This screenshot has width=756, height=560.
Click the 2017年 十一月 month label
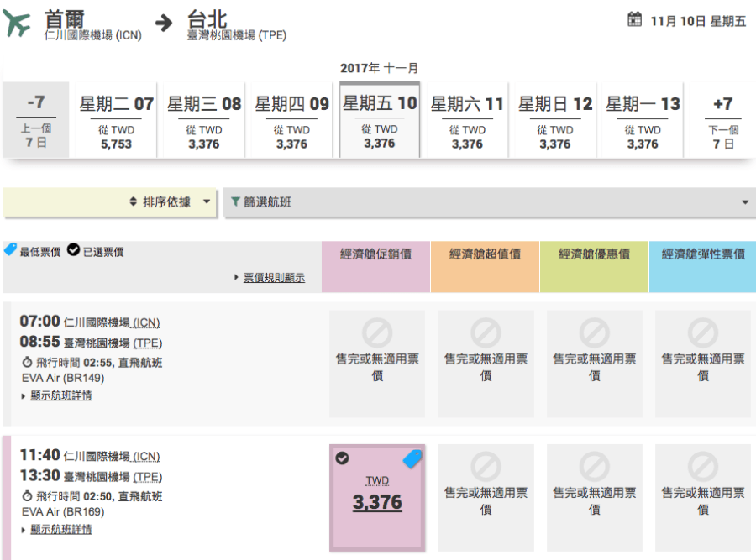point(380,68)
